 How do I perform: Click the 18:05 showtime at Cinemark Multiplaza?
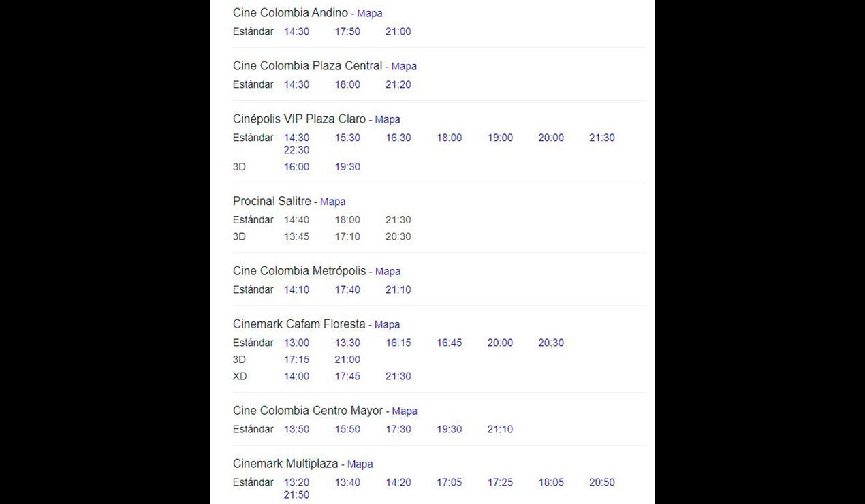click(551, 482)
